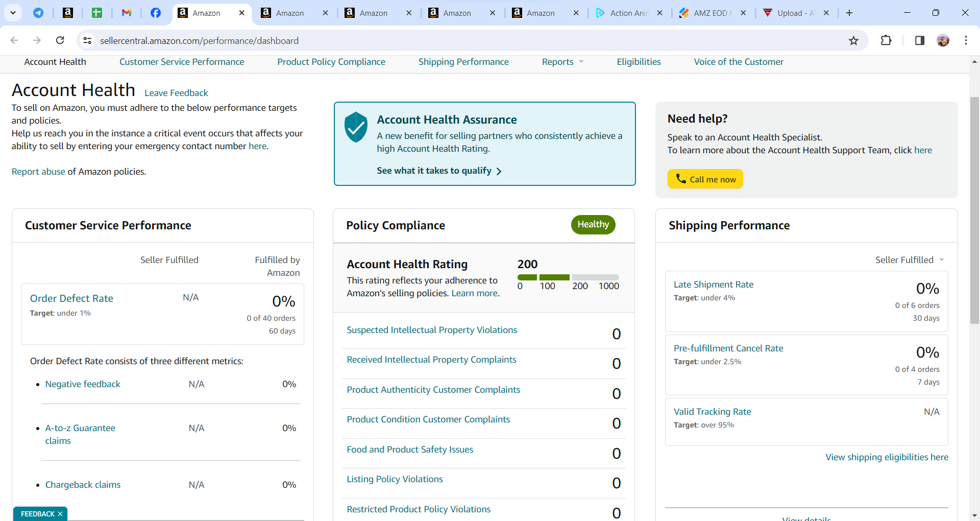Reload the Seller Central page
This screenshot has width=980, height=521.
pyautogui.click(x=60, y=40)
